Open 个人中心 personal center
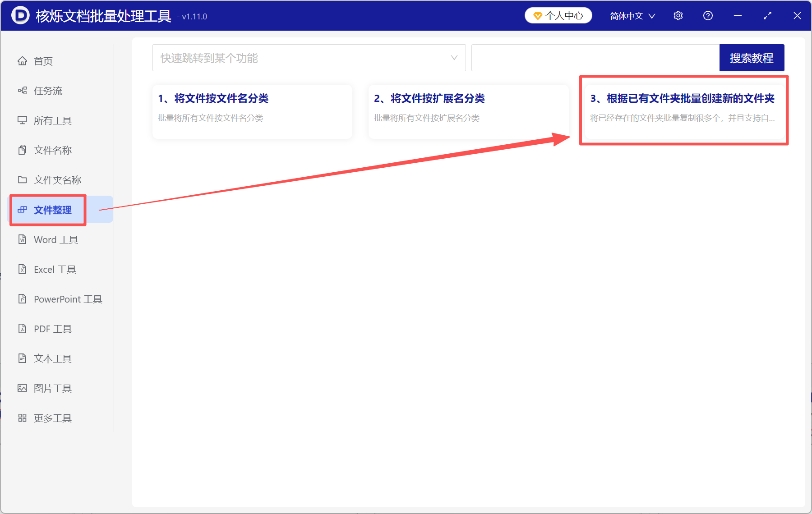This screenshot has height=514, width=812. tap(558, 15)
